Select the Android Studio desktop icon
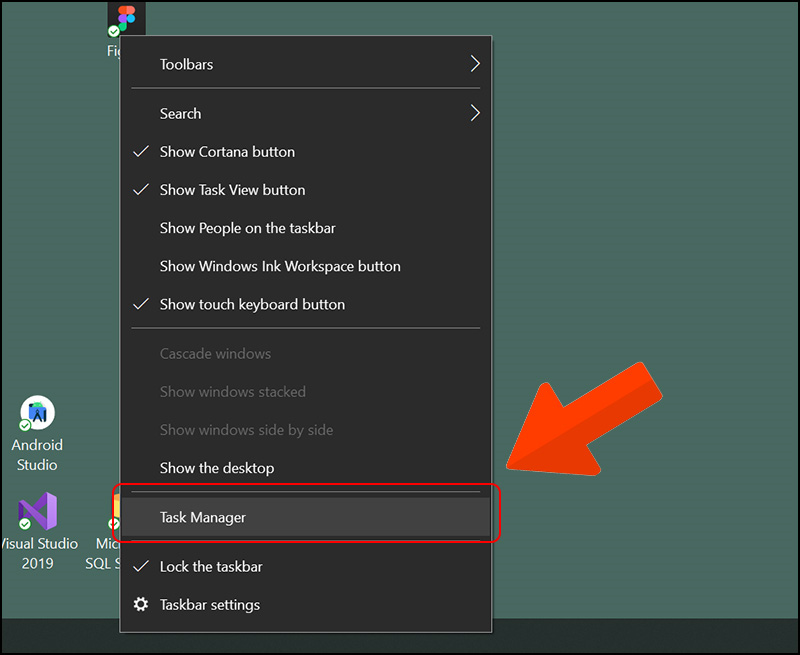800x655 pixels. 37,416
